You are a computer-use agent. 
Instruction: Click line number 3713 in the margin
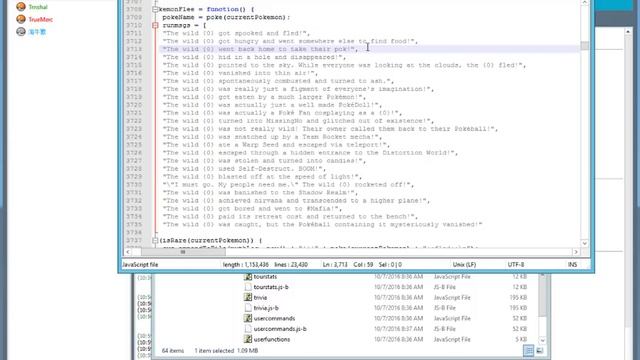[134, 49]
